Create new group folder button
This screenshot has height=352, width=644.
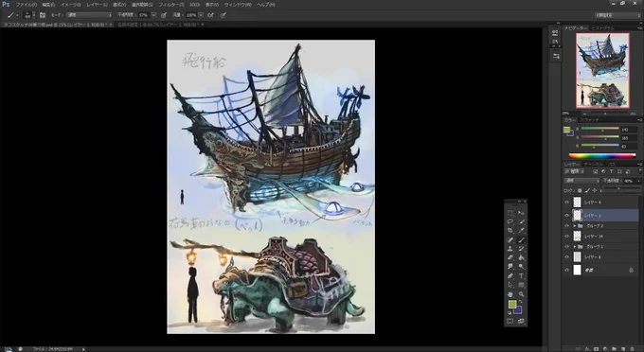[614, 349]
